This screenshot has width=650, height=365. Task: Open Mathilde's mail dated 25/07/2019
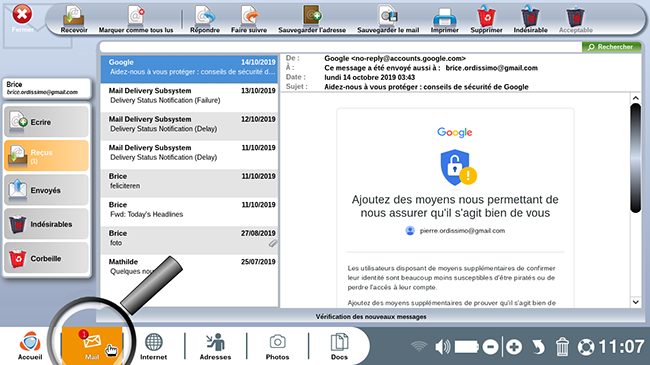coord(189,268)
